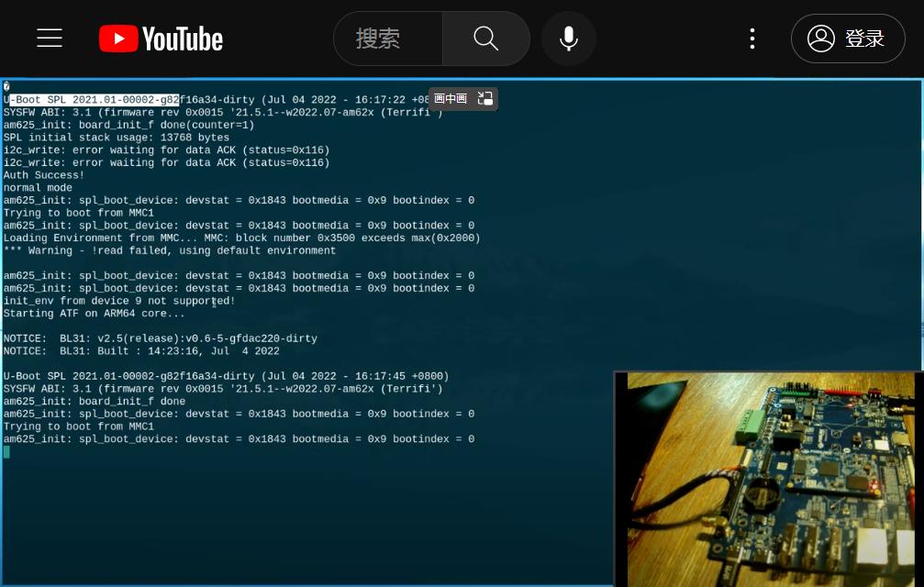Click the 'normal mode' terminal line
The height and width of the screenshot is (587, 924).
[38, 188]
